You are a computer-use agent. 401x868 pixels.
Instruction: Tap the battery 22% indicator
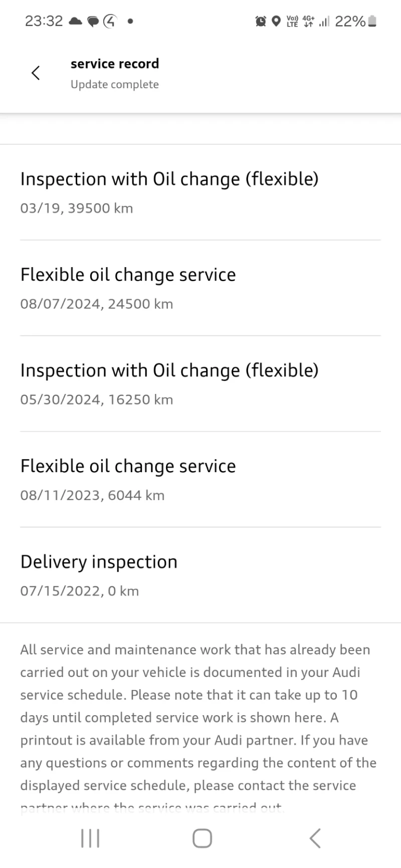(355, 21)
